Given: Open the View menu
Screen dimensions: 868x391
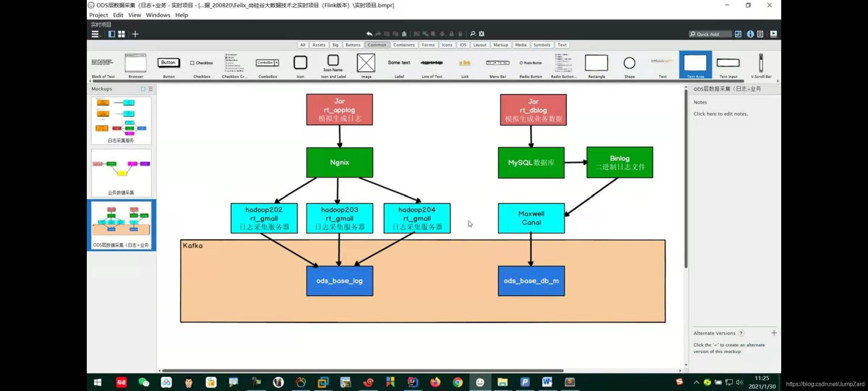Looking at the screenshot, I should pyautogui.click(x=135, y=15).
